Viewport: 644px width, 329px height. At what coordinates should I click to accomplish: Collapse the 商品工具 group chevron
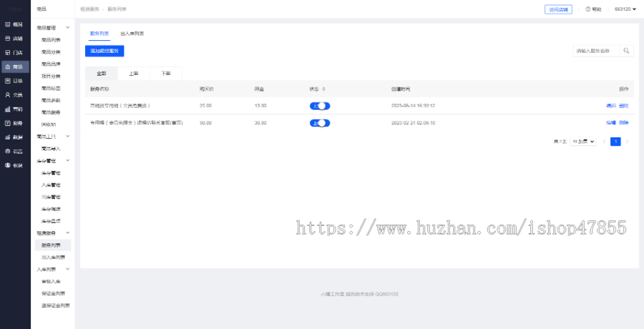[x=68, y=137]
